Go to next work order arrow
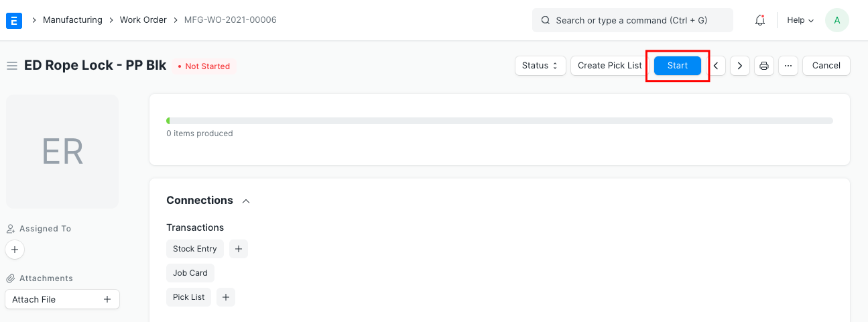The image size is (868, 322). [739, 66]
